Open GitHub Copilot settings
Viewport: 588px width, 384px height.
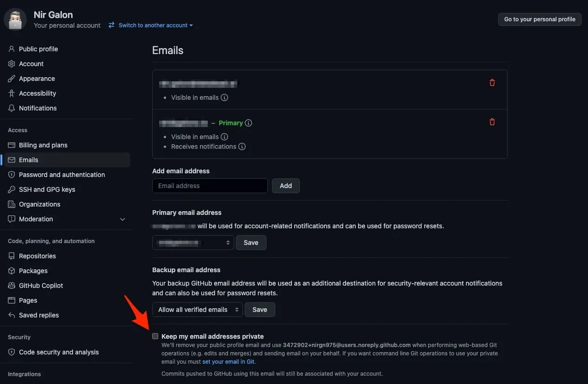pos(41,285)
